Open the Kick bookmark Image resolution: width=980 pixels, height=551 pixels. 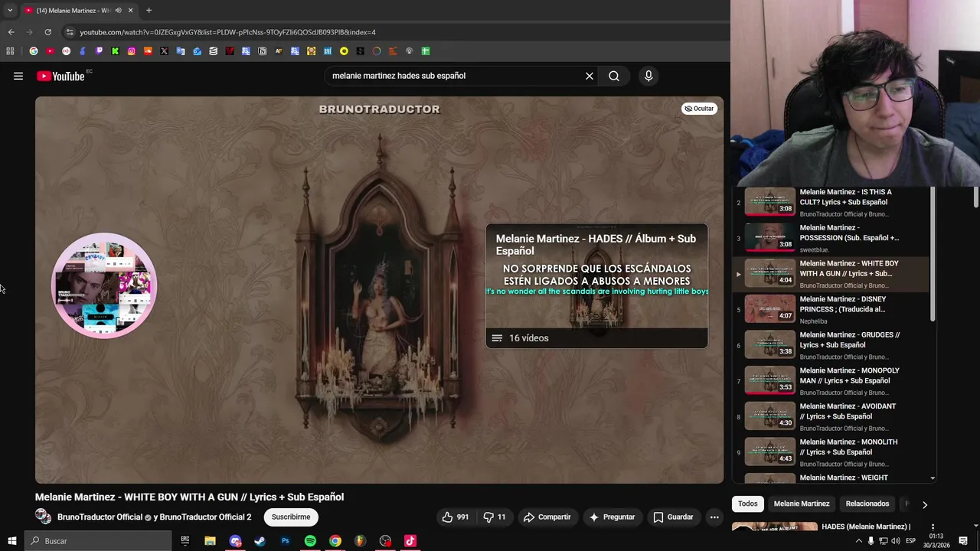115,51
